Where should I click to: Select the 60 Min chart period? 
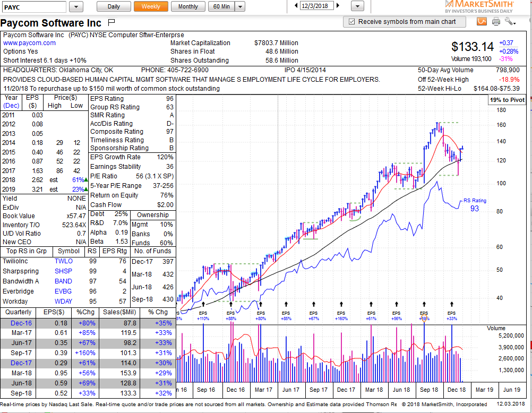pos(221,6)
